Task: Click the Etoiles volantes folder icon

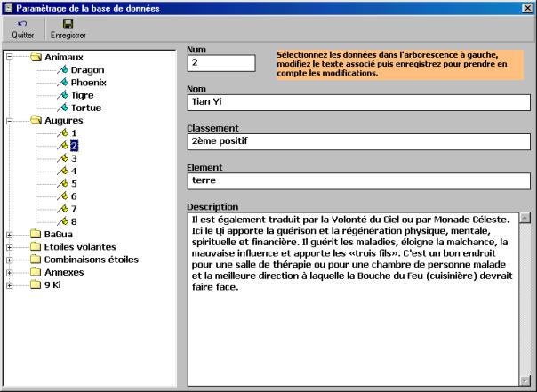Action: [x=36, y=247]
